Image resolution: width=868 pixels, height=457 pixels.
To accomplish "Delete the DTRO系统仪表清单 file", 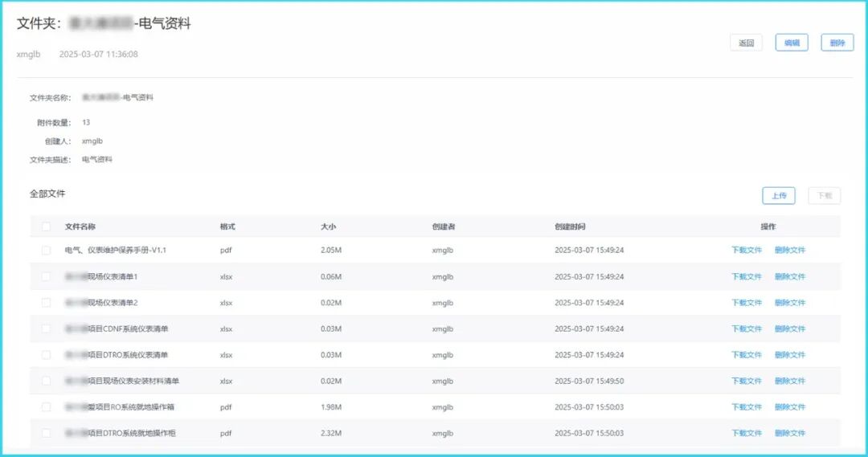I will [x=789, y=355].
